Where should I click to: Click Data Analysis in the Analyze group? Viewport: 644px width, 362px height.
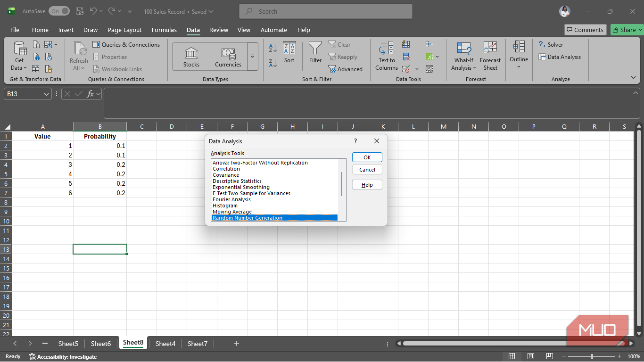(x=560, y=57)
